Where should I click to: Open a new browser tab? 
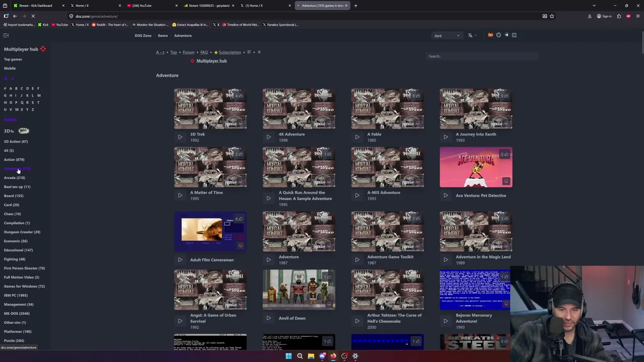pyautogui.click(x=356, y=6)
